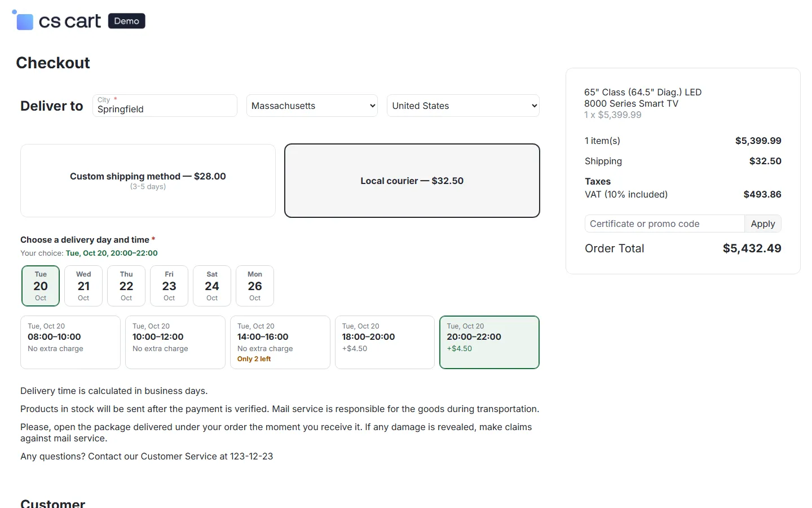Click the '1 x $5,399.99' quantity line
The image size is (812, 508).
pos(613,115)
